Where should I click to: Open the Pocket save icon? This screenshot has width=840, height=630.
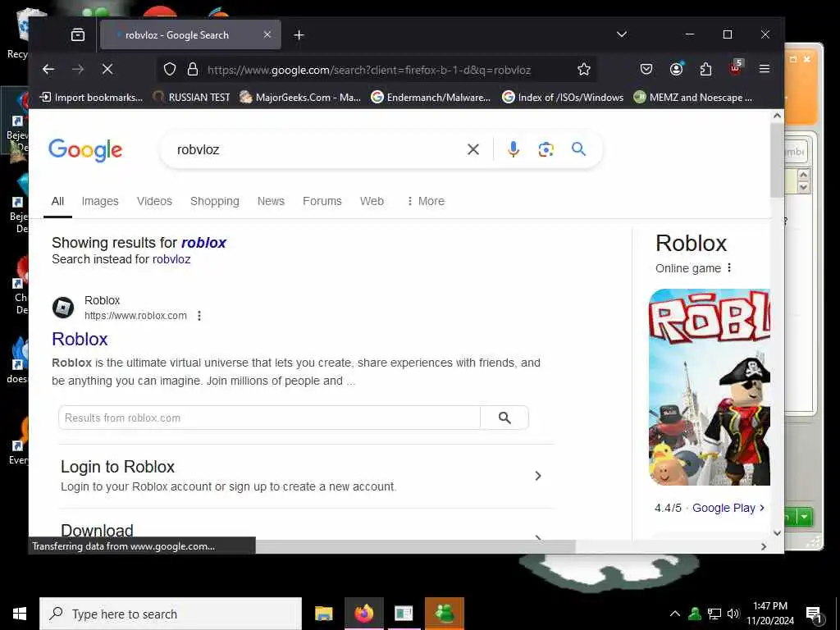(646, 69)
